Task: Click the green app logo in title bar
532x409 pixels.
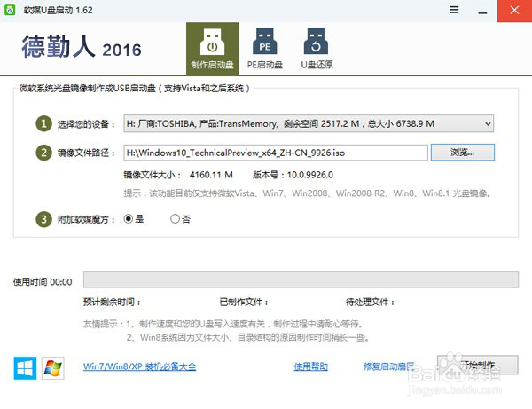Action: tap(10, 10)
